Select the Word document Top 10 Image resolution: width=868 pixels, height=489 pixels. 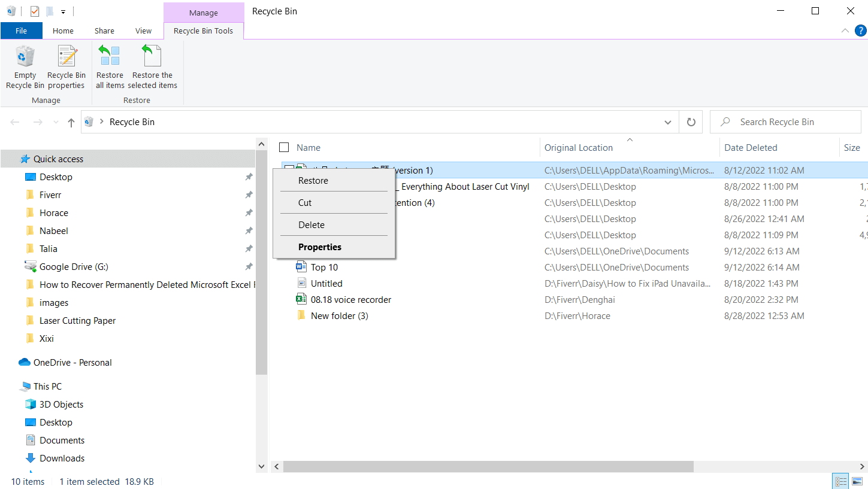coord(324,268)
